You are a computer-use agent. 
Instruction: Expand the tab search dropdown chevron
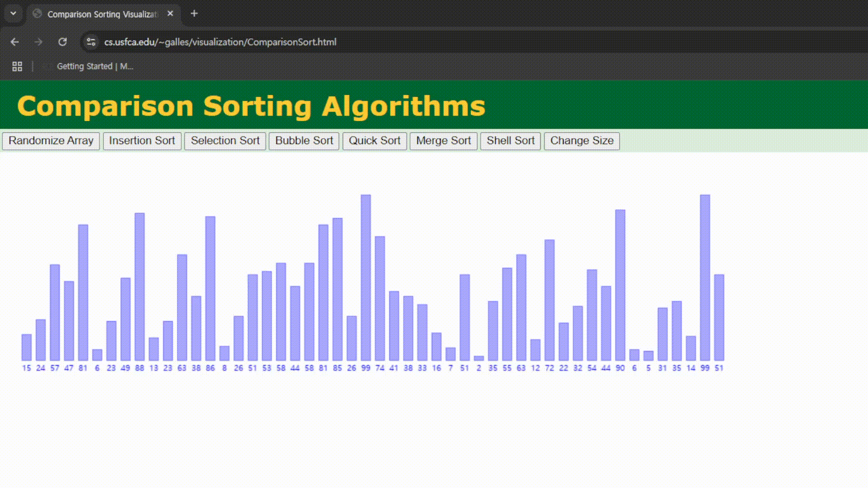13,14
